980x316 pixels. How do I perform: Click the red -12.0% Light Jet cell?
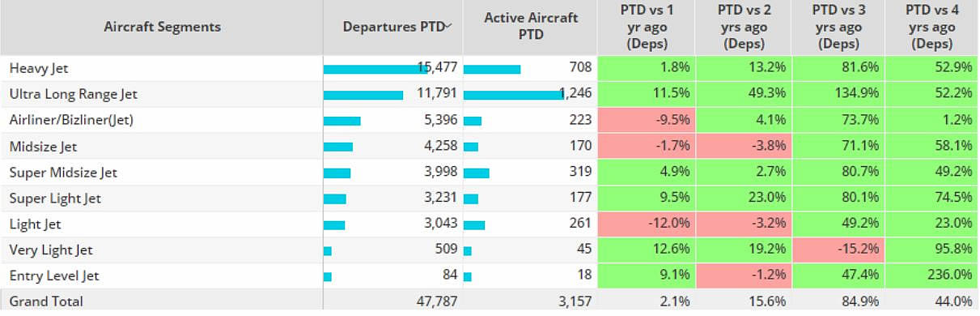646,224
